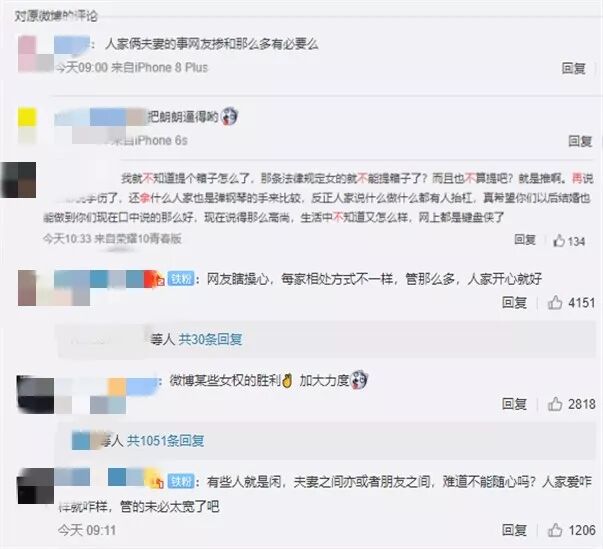Click emoji after 加大力度
The width and height of the screenshot is (603, 549).
(359, 380)
